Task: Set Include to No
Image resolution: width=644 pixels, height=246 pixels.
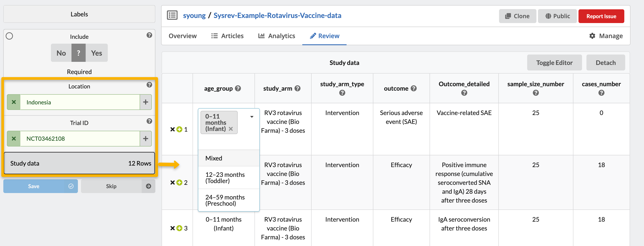Action: pos(61,53)
